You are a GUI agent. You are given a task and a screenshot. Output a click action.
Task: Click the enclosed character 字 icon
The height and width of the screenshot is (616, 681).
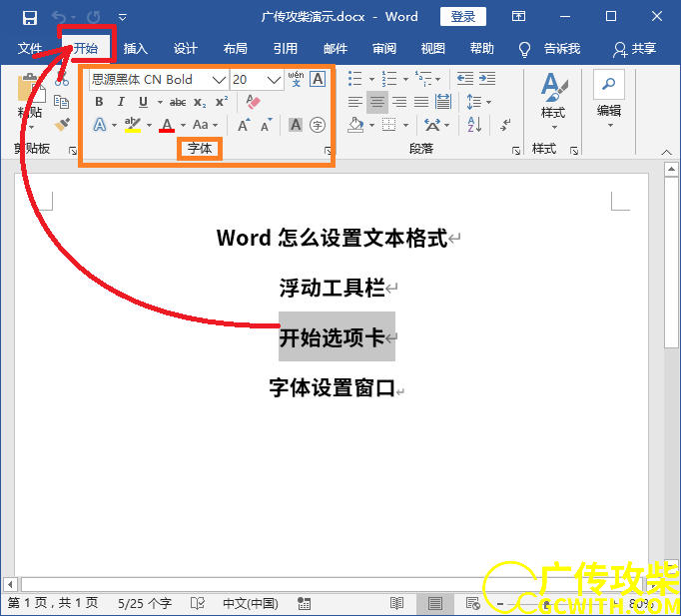[318, 125]
